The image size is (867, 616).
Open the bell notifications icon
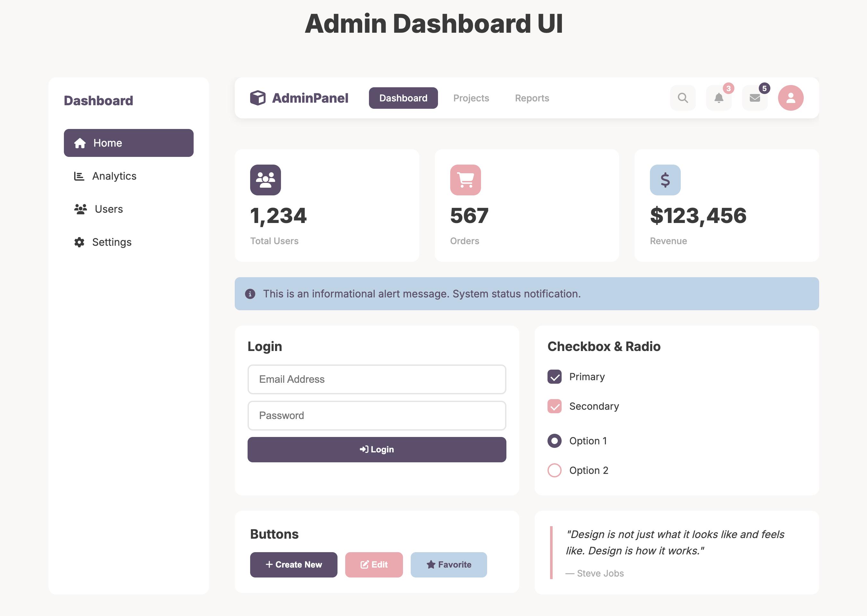(x=719, y=98)
